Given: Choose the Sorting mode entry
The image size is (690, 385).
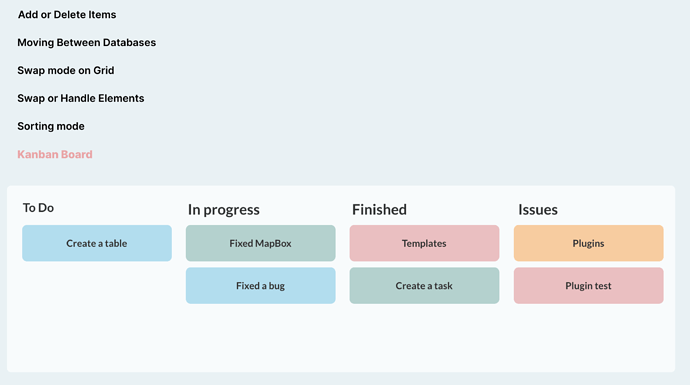Looking at the screenshot, I should [51, 126].
